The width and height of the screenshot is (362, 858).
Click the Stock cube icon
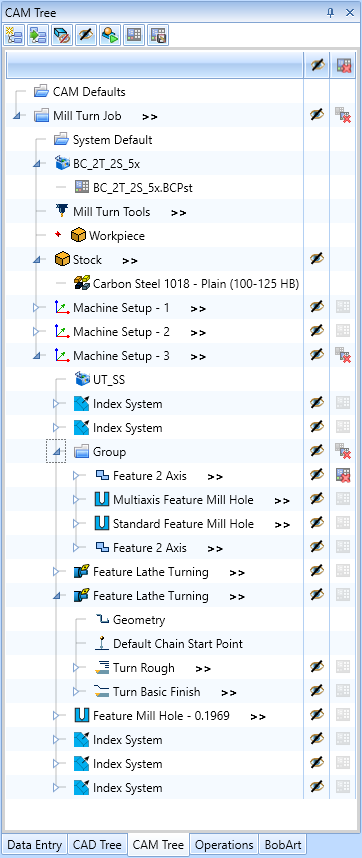[x=62, y=260]
